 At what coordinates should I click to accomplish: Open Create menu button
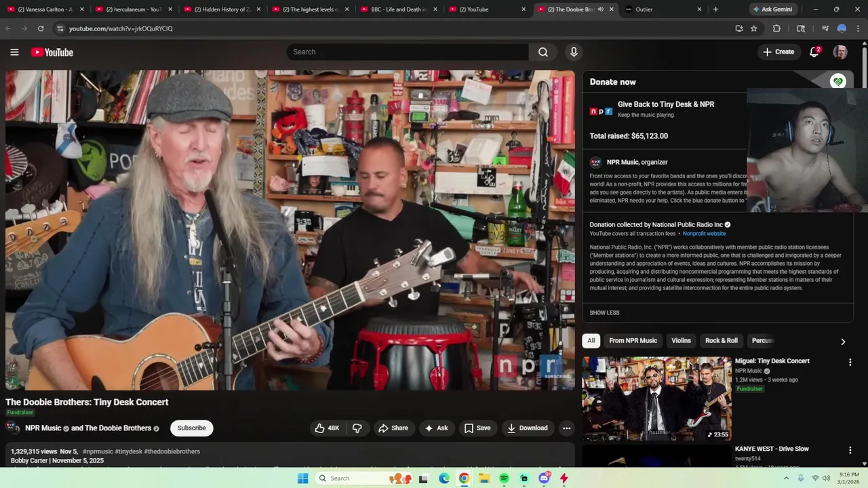tap(778, 52)
